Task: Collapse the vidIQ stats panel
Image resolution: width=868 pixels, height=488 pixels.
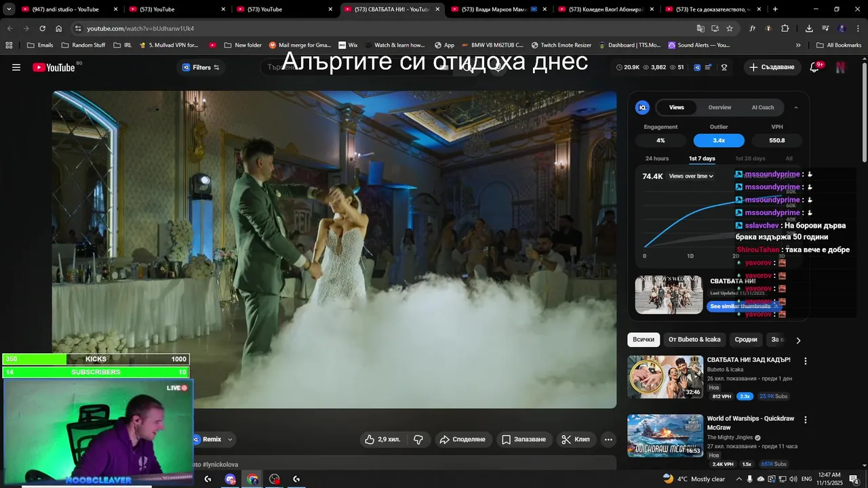Action: click(796, 107)
